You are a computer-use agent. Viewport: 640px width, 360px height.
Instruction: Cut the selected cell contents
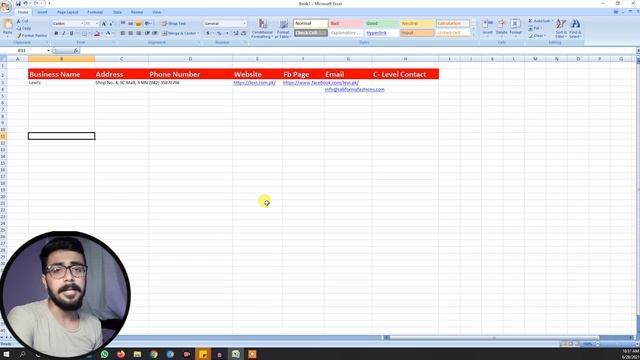22,21
